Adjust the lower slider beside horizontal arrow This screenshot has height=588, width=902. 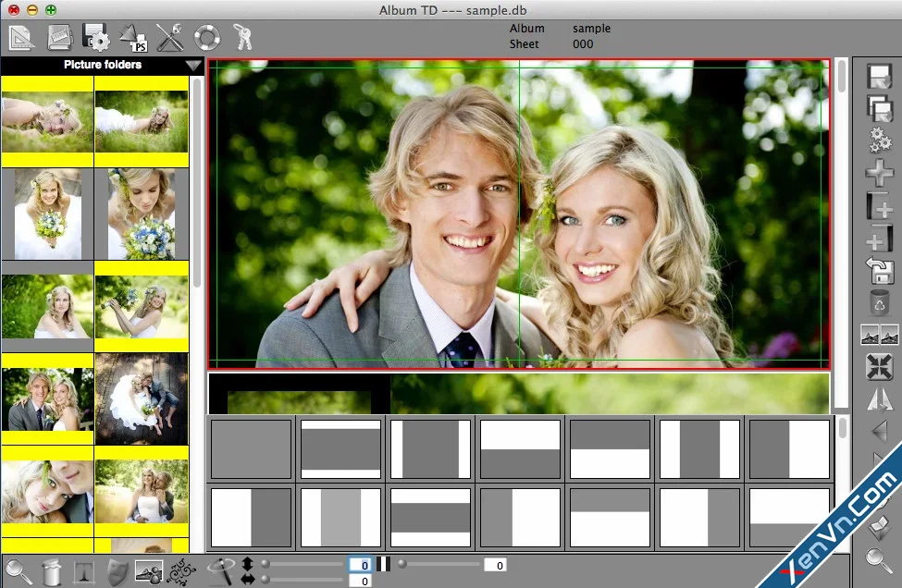tap(303, 580)
